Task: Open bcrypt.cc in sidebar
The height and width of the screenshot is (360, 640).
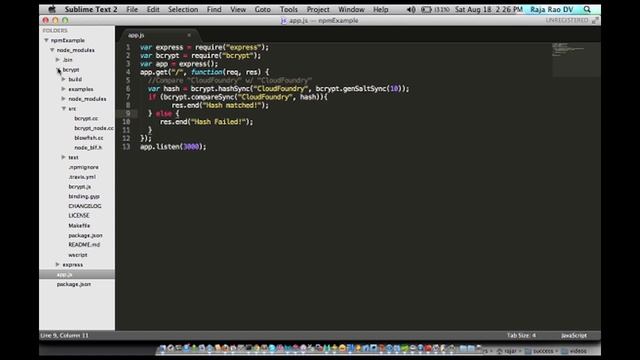Action: [x=86, y=118]
